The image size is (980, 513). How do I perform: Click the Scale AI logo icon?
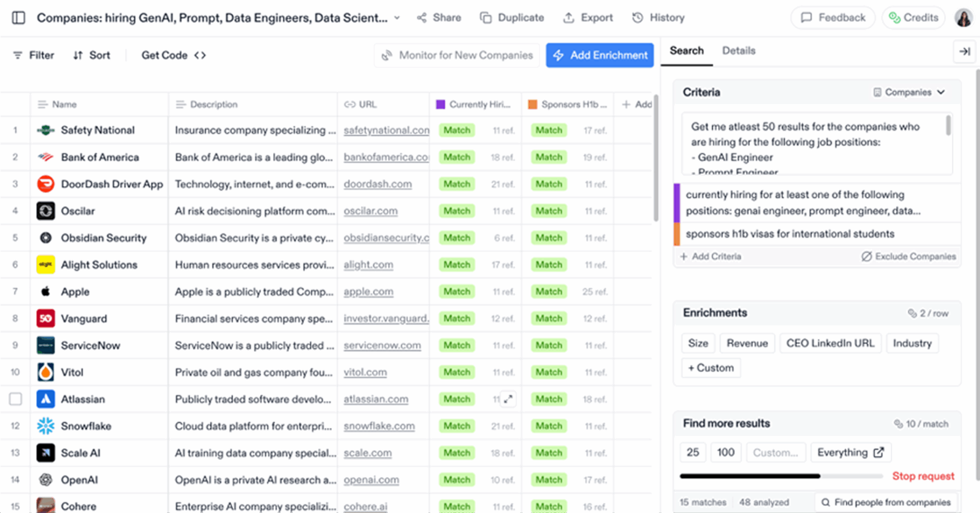tap(46, 453)
